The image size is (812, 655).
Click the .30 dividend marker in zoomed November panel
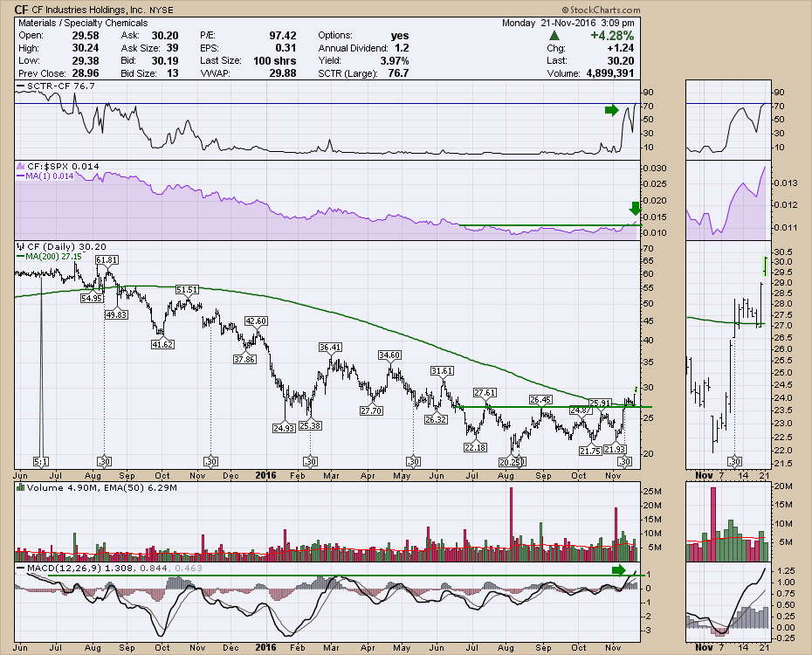[x=734, y=460]
